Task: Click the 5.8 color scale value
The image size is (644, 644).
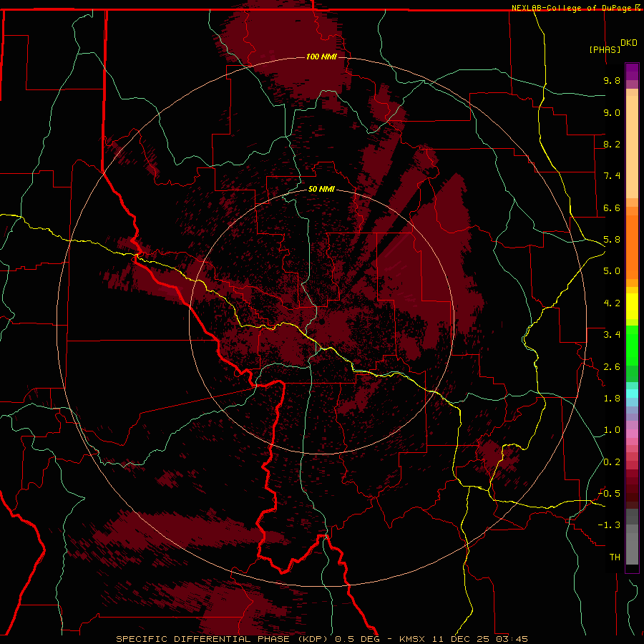Action: point(612,240)
